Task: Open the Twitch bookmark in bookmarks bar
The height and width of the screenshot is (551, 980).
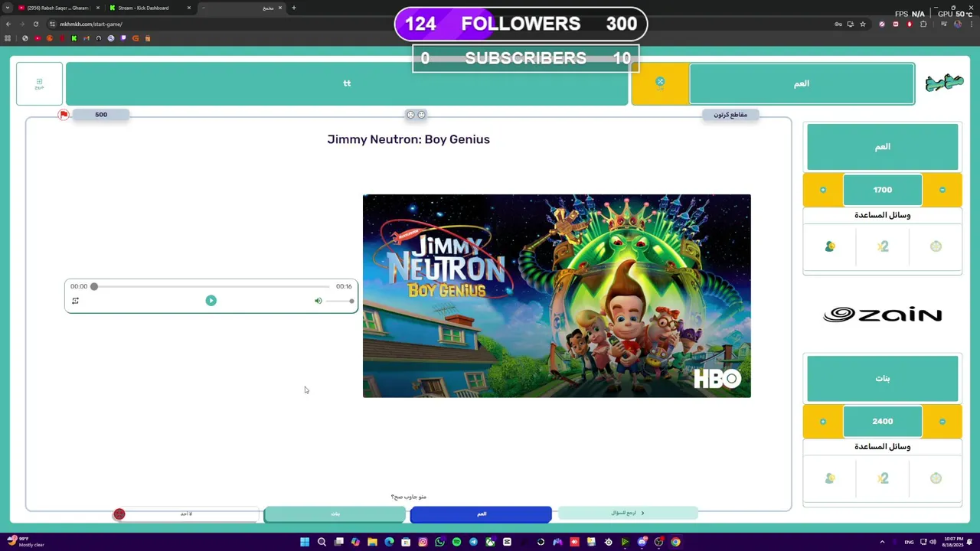Action: [123, 38]
